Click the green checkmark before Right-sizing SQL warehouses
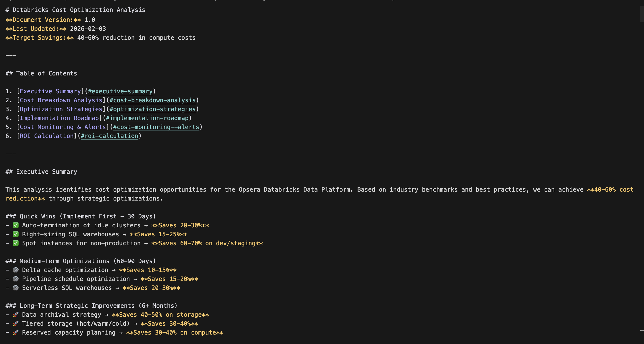 coord(15,234)
